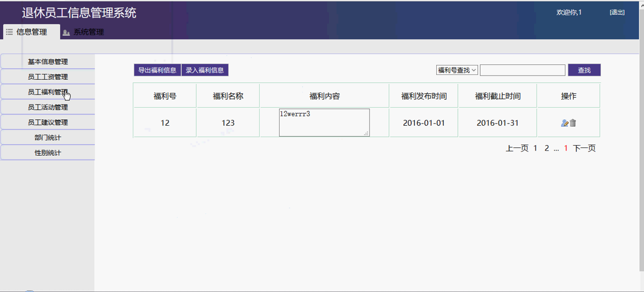Image resolution: width=644 pixels, height=292 pixels.
Task: Go to next page via 下一页
Action: (584, 148)
